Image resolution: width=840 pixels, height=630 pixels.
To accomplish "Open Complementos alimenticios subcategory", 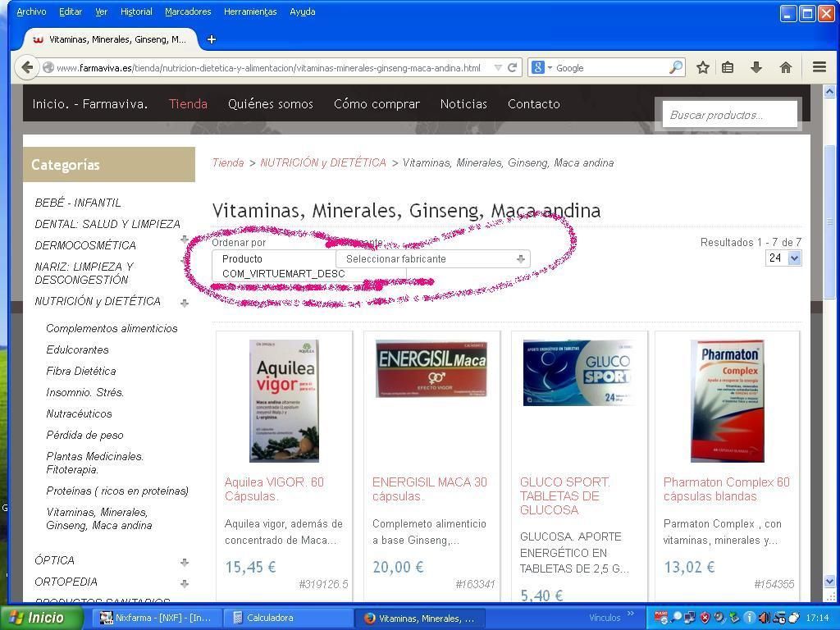I will [112, 328].
